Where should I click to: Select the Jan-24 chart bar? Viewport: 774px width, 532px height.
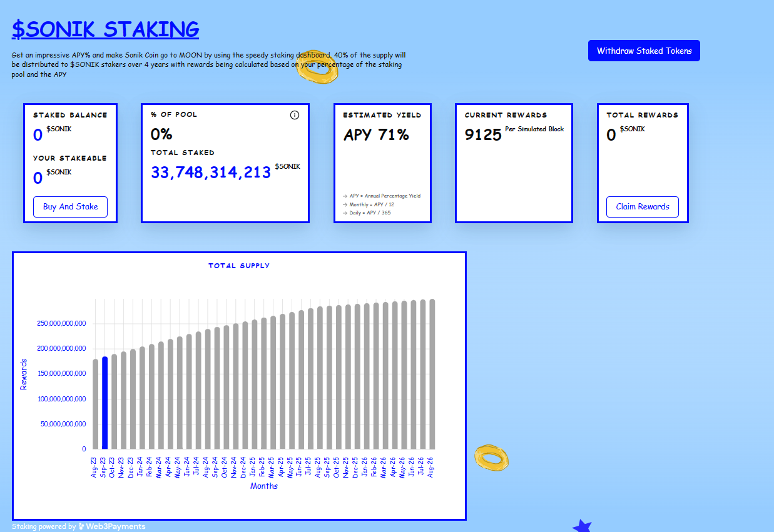pyautogui.click(x=143, y=398)
